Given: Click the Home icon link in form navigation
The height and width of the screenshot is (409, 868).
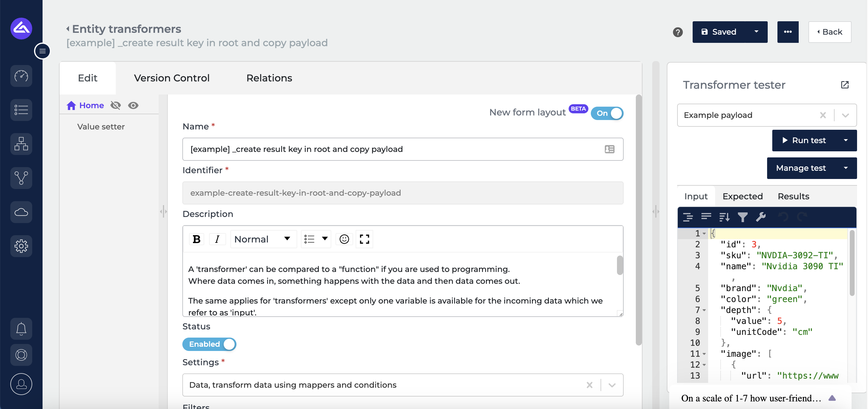Looking at the screenshot, I should point(85,105).
